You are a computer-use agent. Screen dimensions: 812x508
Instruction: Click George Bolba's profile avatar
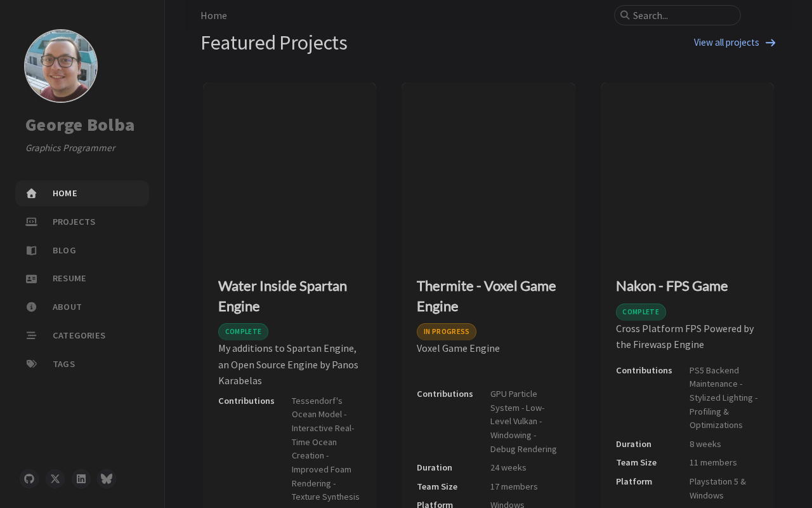tap(61, 66)
